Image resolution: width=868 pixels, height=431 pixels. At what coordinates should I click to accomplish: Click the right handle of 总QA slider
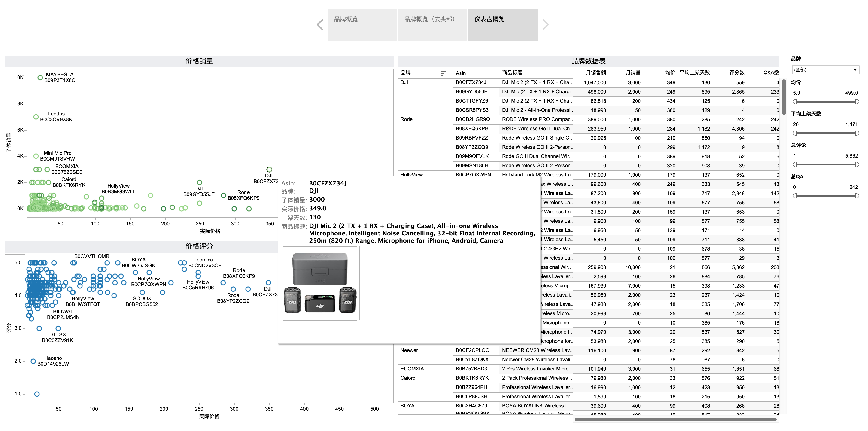coord(856,195)
